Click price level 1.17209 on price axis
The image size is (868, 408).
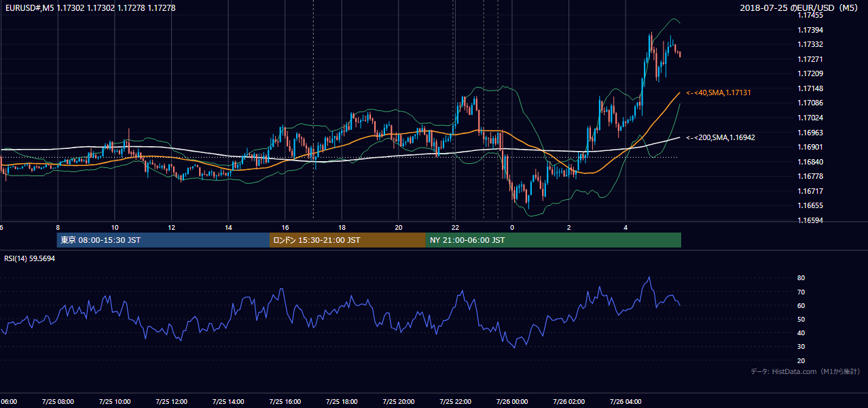click(810, 73)
